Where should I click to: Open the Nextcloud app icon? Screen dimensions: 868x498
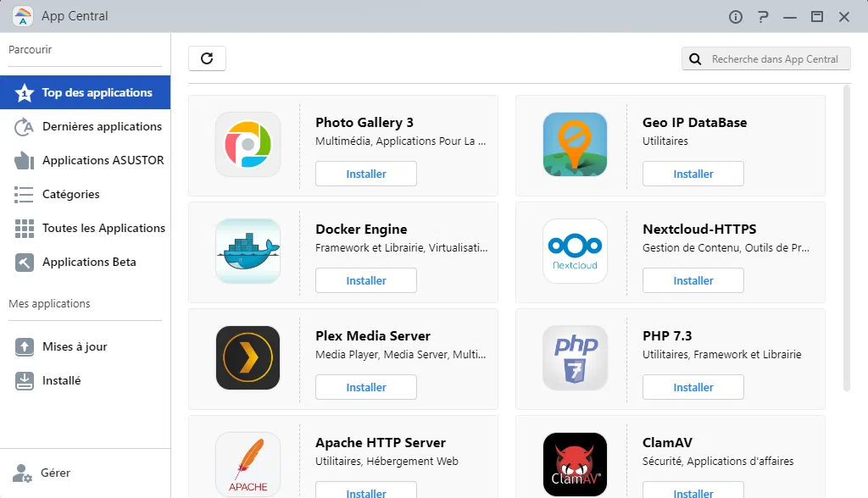coord(575,251)
